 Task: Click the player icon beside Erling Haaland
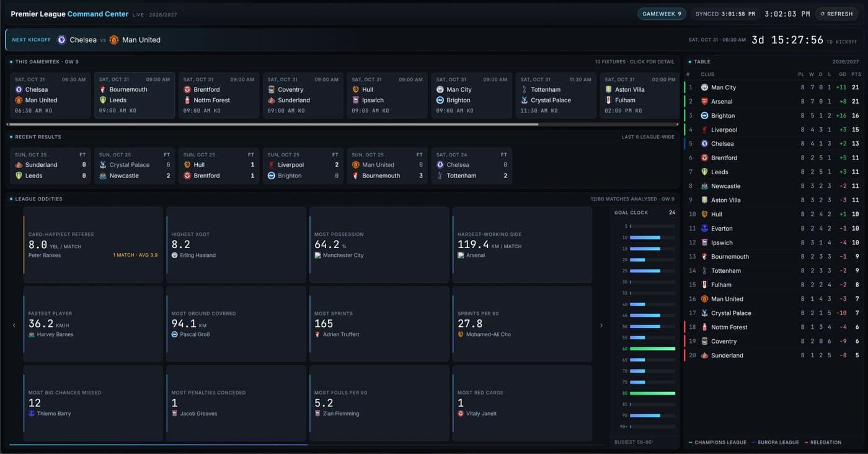[x=175, y=256]
